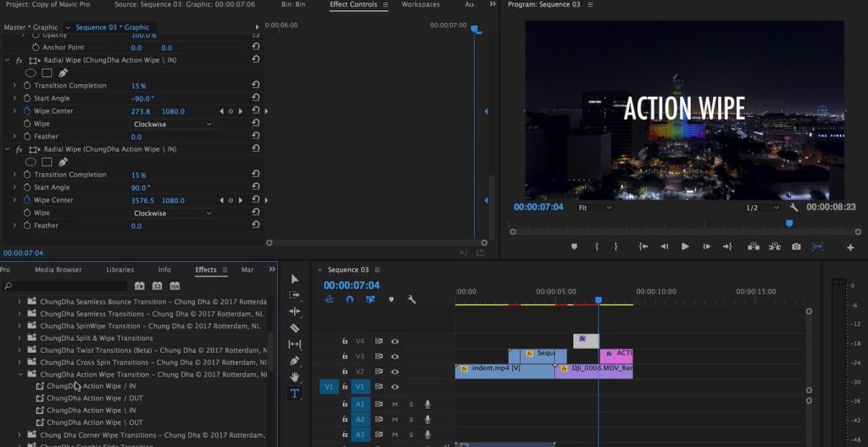The width and height of the screenshot is (868, 447).
Task: Go to In point in Program monitor
Action: coord(643,247)
